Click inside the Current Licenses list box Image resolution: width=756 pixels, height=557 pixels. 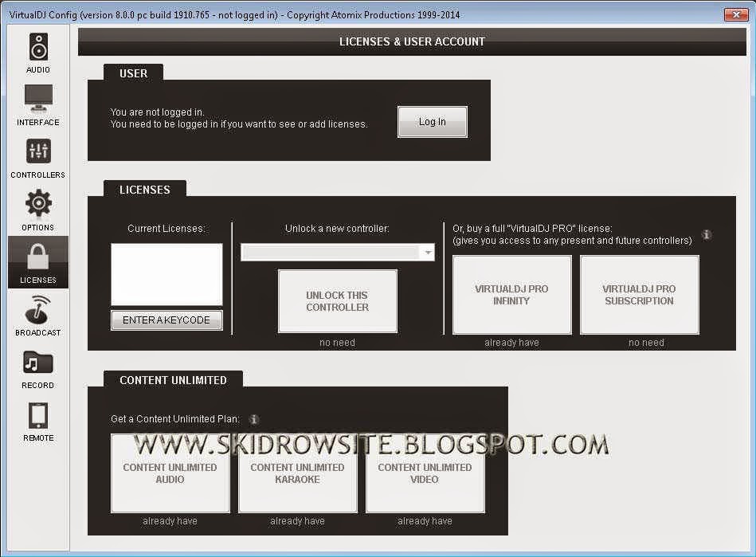point(166,274)
